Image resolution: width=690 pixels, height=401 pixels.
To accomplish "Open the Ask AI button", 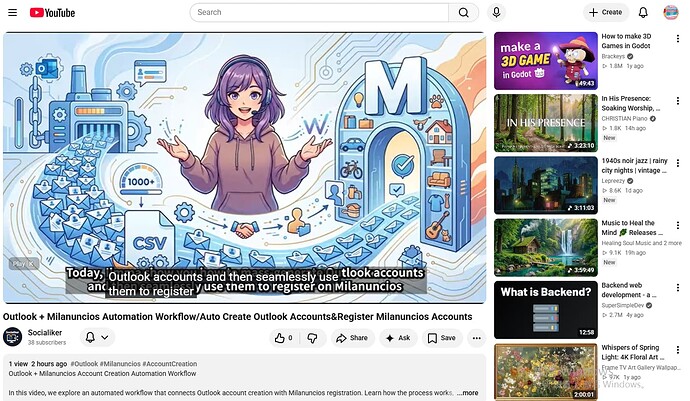I will 398,338.
